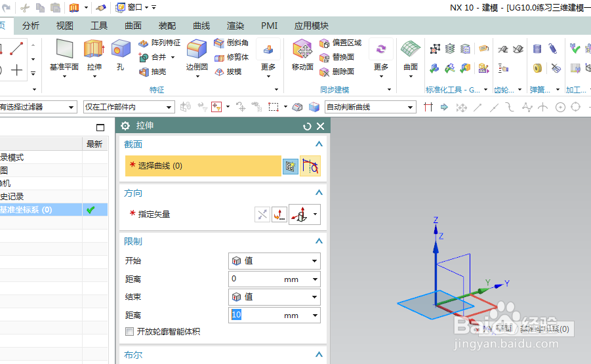Enable the 开放轮廓智能体积 checkbox
Viewport: 591px width, 364px height.
(129, 332)
